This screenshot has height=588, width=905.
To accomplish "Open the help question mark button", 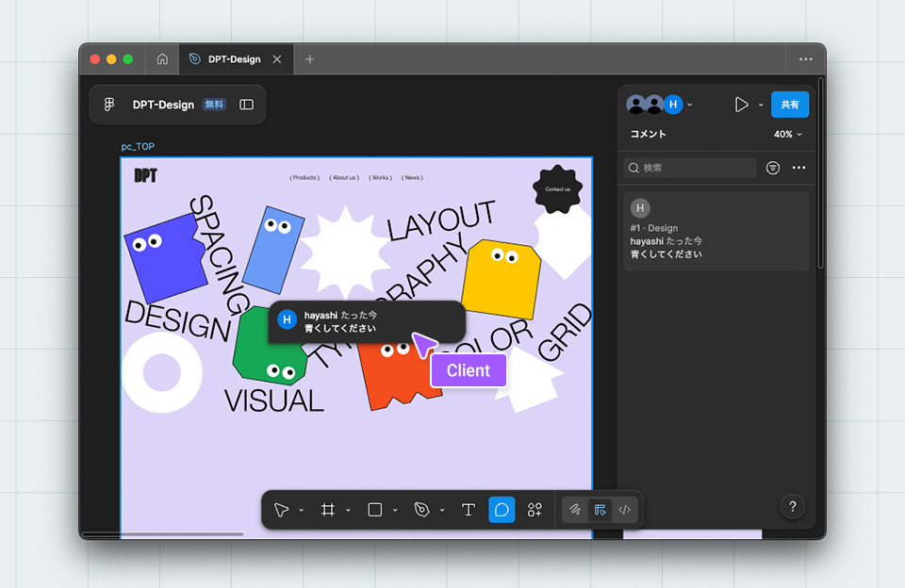I will coord(792,507).
